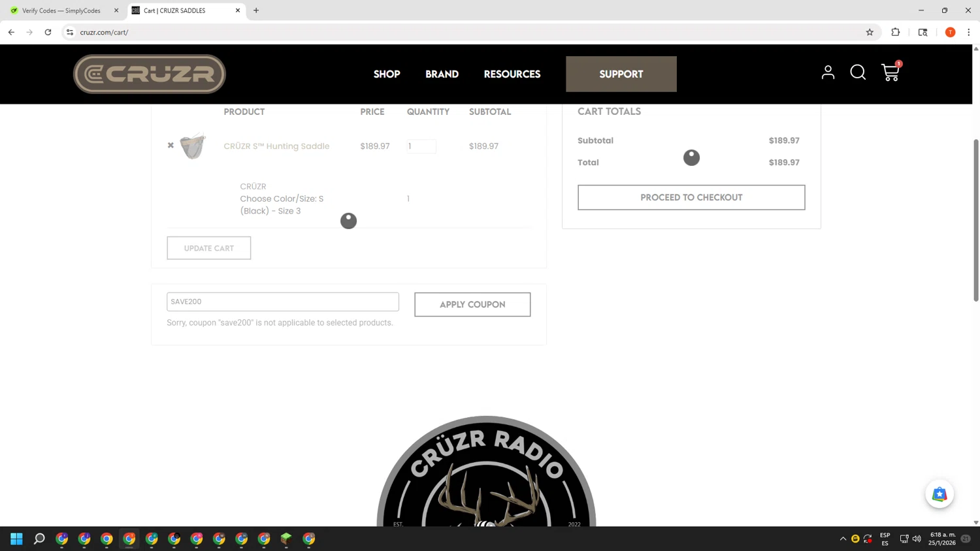Open the Chrome profile avatar
The width and height of the screenshot is (980, 551).
coord(950,32)
